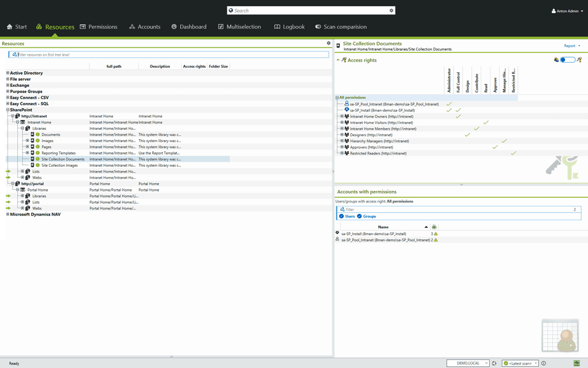
Task: Click the Designers group icon
Action: pyautogui.click(x=347, y=135)
